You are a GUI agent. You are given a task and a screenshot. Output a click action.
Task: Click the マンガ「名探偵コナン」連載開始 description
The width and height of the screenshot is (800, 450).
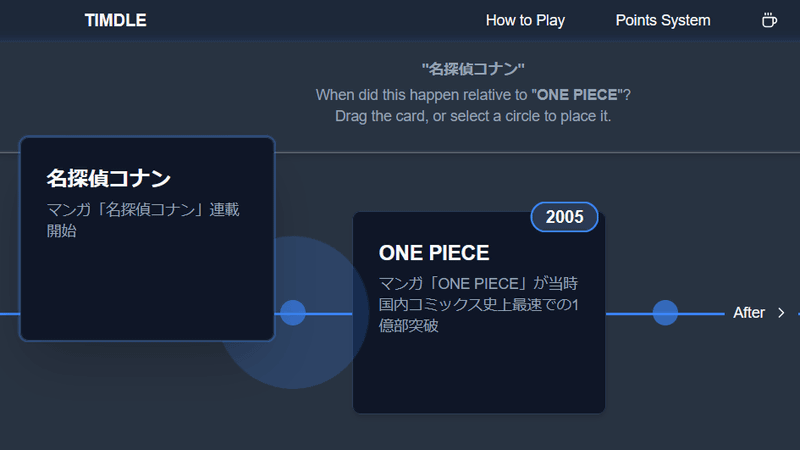[x=143, y=220]
